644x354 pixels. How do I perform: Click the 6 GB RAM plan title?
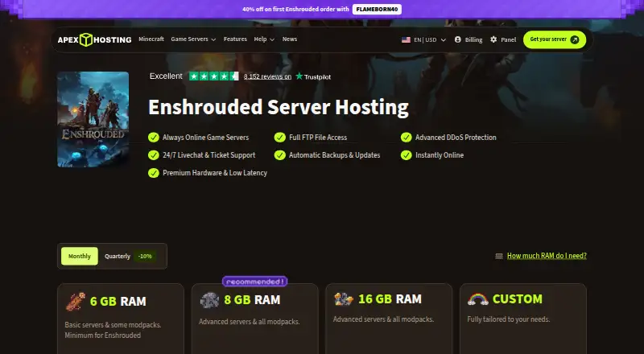tap(118, 302)
